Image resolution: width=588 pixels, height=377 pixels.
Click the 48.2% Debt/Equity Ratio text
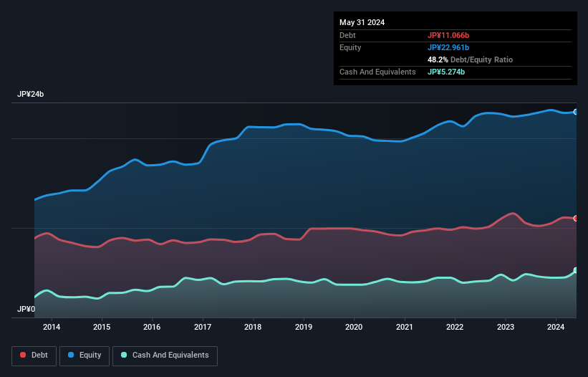tap(470, 59)
